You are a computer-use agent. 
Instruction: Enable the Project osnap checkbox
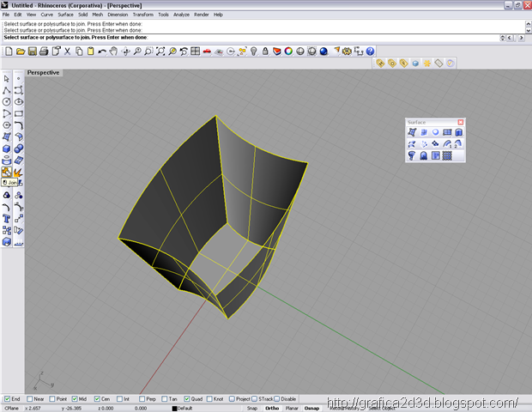[232, 399]
